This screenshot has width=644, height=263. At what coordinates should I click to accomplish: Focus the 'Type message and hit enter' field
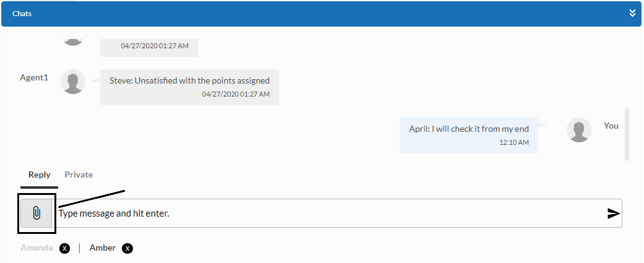tap(328, 213)
